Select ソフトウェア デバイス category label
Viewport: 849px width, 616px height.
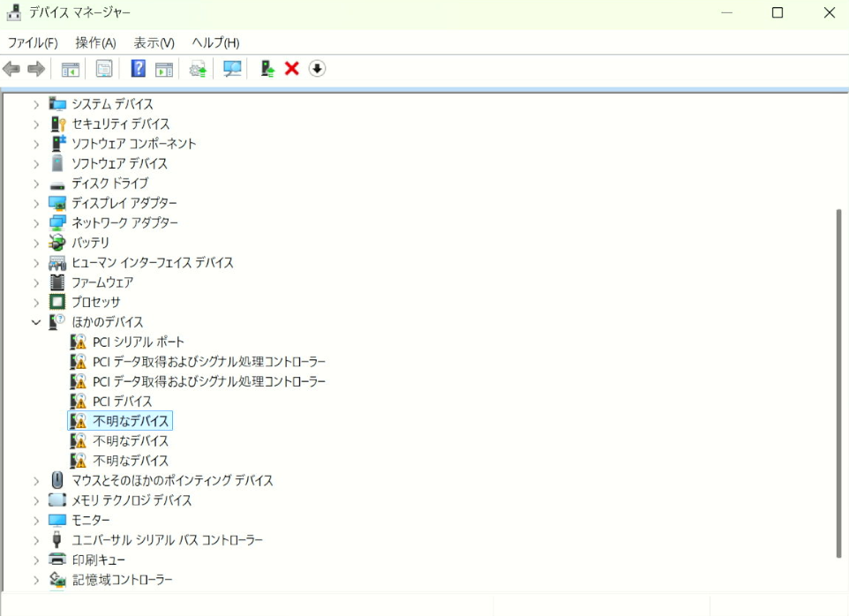coord(120,163)
